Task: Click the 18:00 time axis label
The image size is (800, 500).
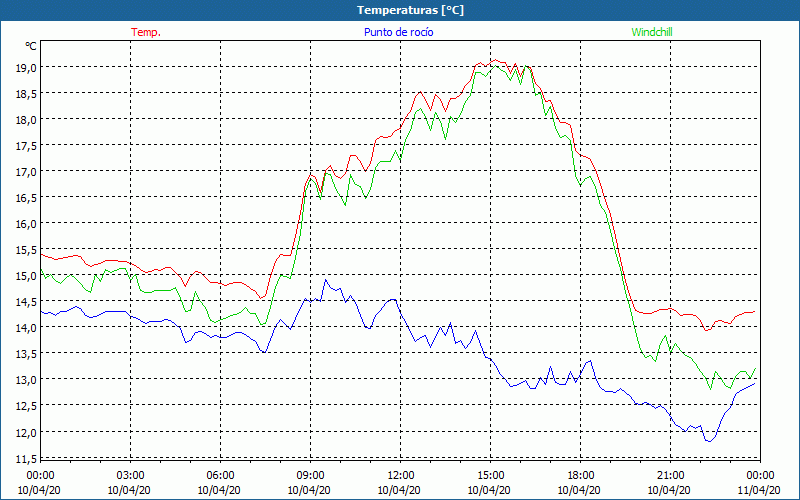Action: click(581, 475)
